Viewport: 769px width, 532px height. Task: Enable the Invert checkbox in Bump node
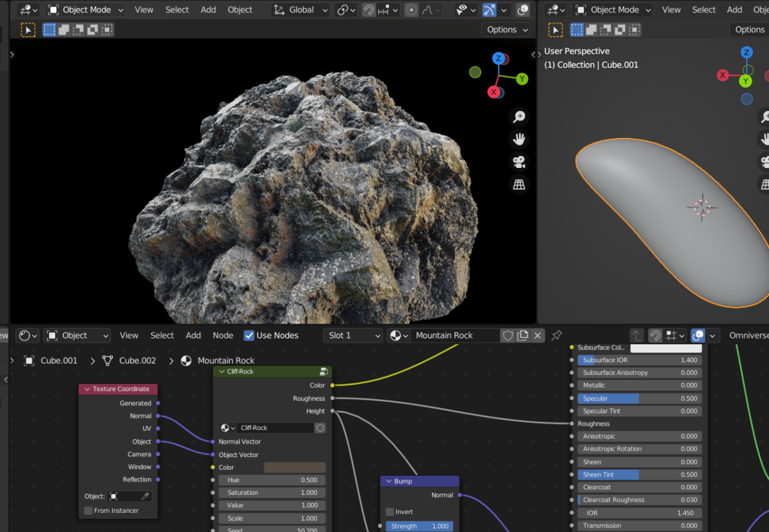tap(390, 511)
